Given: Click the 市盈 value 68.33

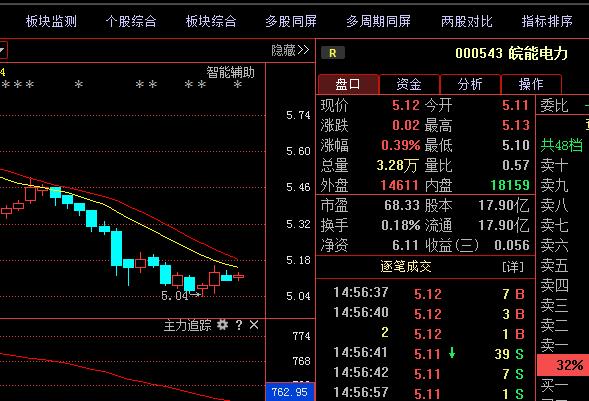Looking at the screenshot, I should click(402, 205).
